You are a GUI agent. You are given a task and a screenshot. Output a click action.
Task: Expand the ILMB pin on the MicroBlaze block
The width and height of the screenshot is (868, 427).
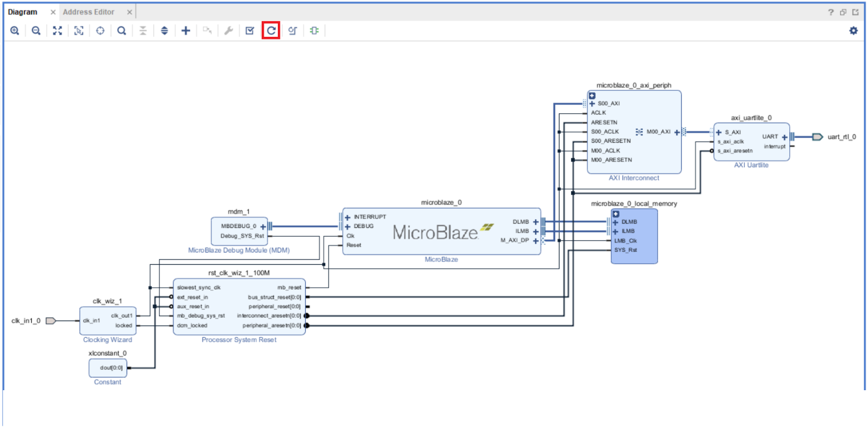tap(536, 231)
